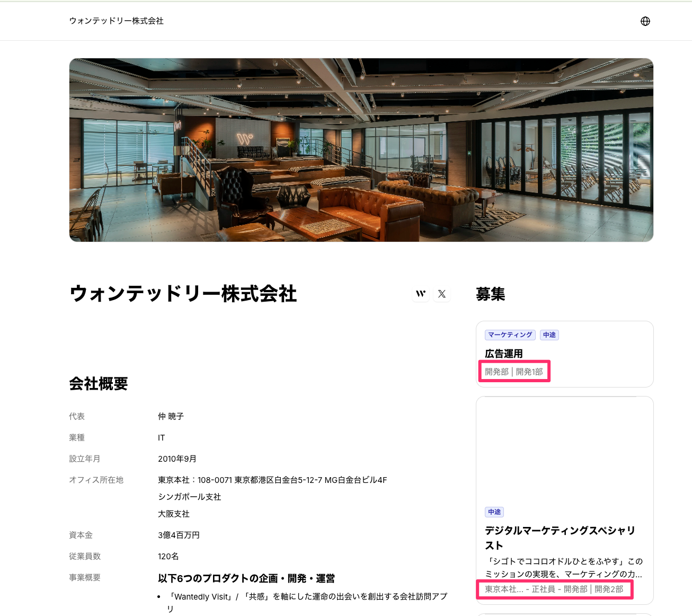Open the globe language selector icon
This screenshot has width=692, height=616.
[645, 21]
